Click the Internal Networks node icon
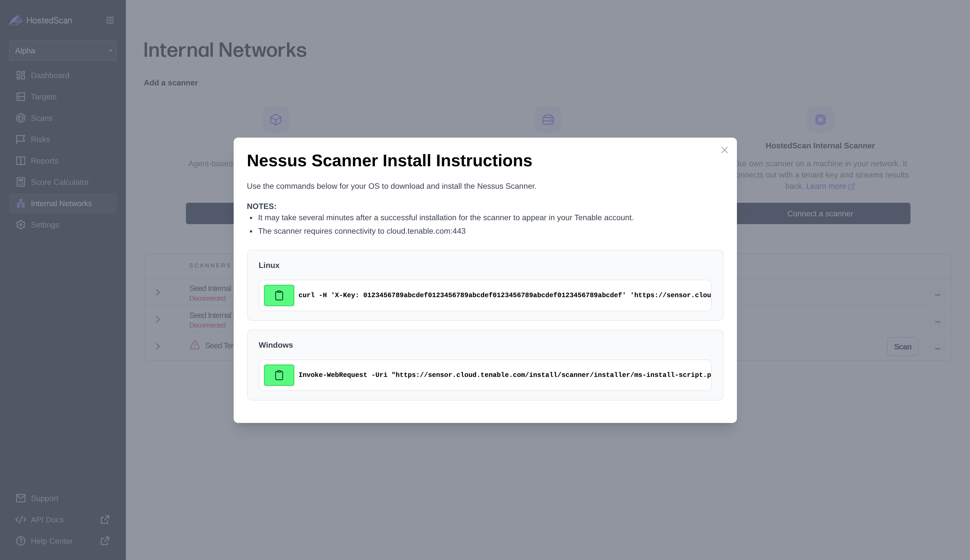Image resolution: width=970 pixels, height=560 pixels. 21,203
